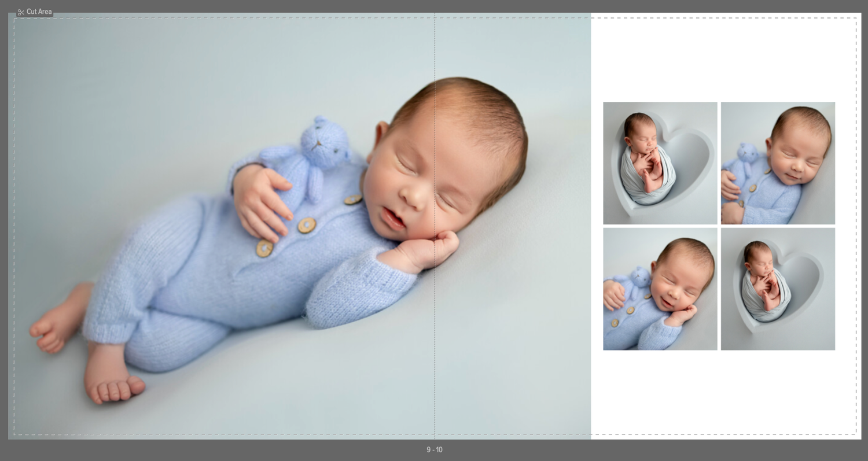Click the Cut Area label text
The width and height of the screenshot is (868, 461).
point(39,12)
